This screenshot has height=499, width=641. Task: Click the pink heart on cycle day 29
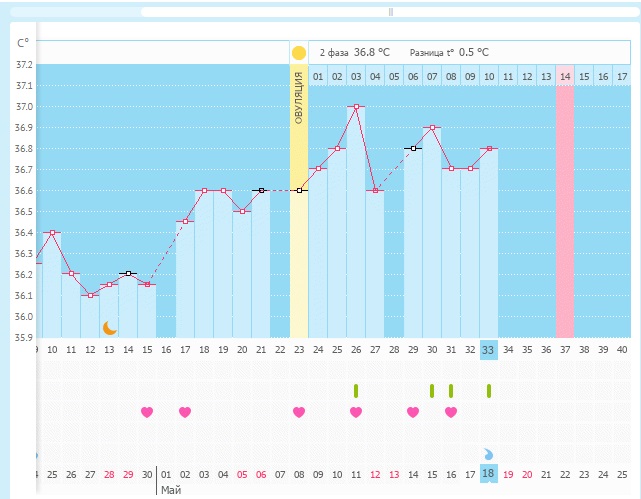(413, 412)
